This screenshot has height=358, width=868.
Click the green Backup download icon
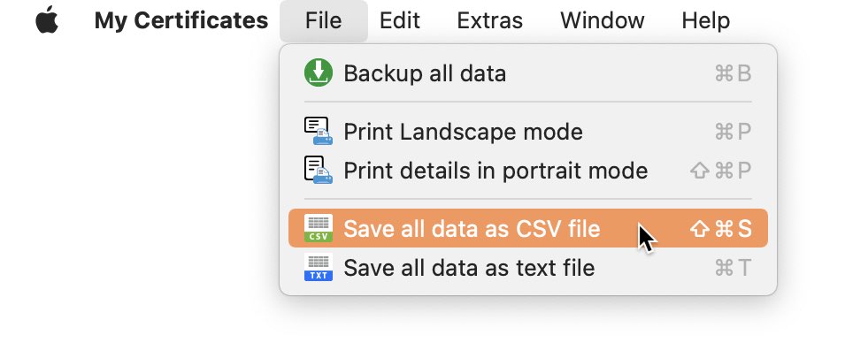tap(319, 73)
